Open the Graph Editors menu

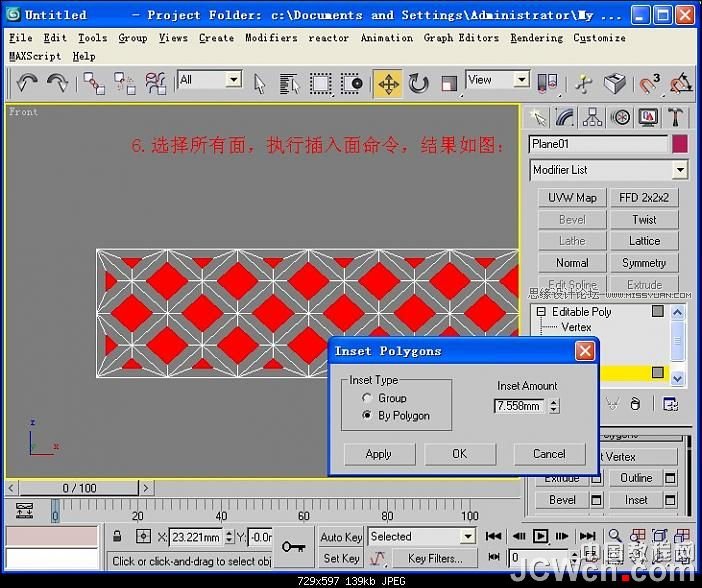461,38
